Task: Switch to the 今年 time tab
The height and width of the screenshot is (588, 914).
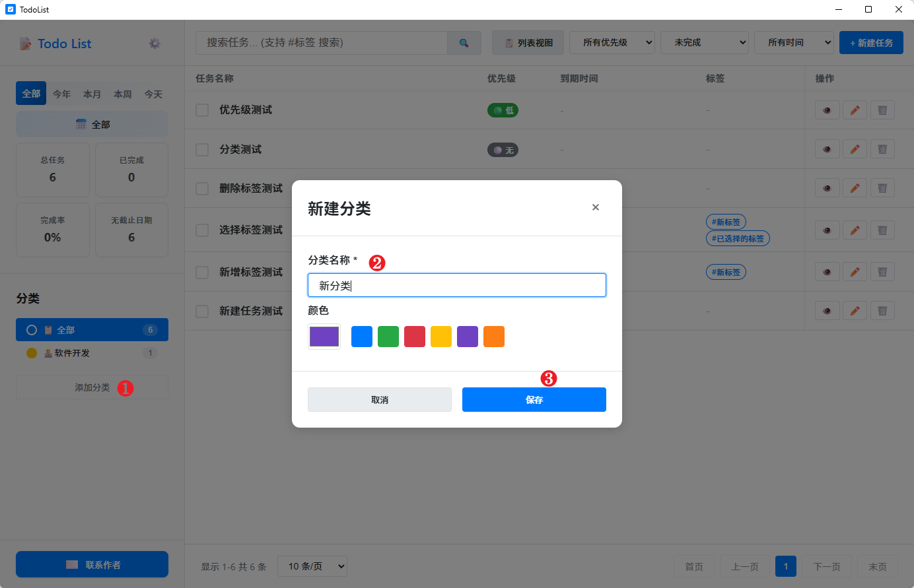Action: coord(61,94)
